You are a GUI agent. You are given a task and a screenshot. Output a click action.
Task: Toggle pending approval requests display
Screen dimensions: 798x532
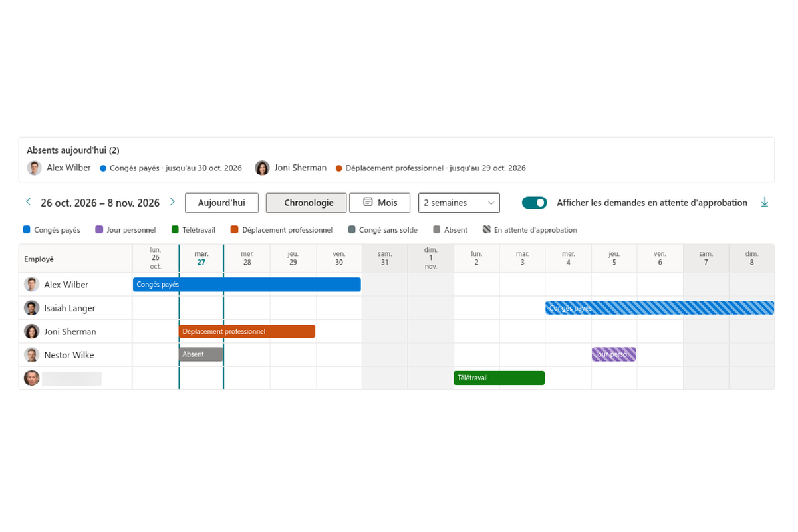[535, 203]
